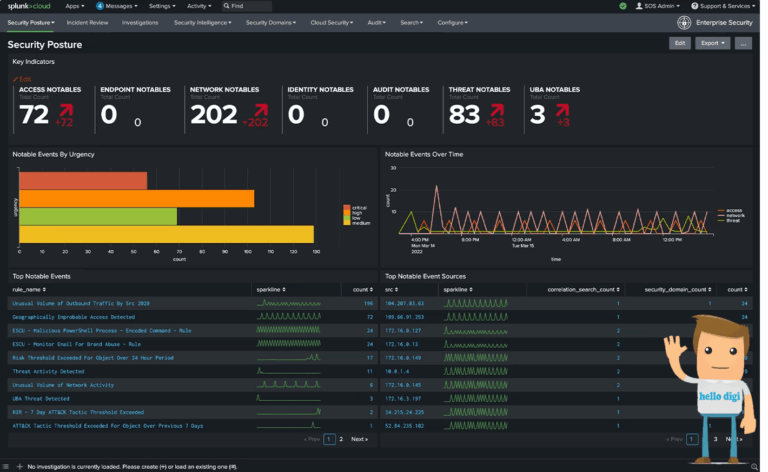Click Endpoint Notables total count value
768x472 pixels.
tap(109, 115)
